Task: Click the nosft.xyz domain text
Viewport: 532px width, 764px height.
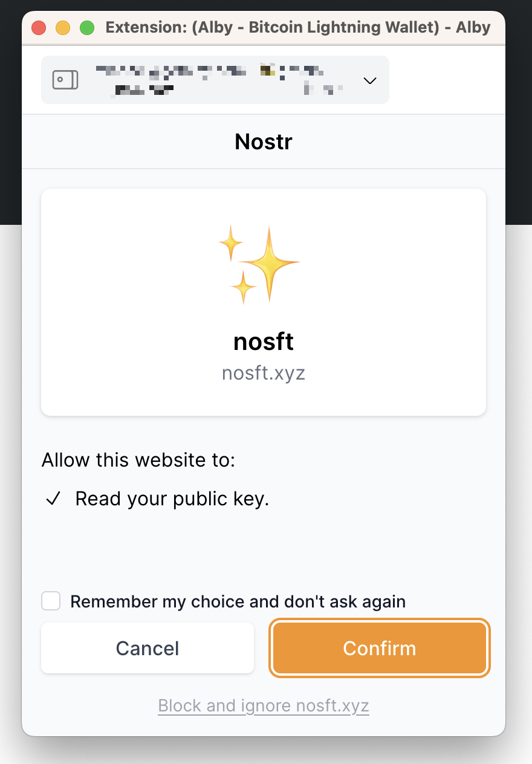Action: point(264,373)
